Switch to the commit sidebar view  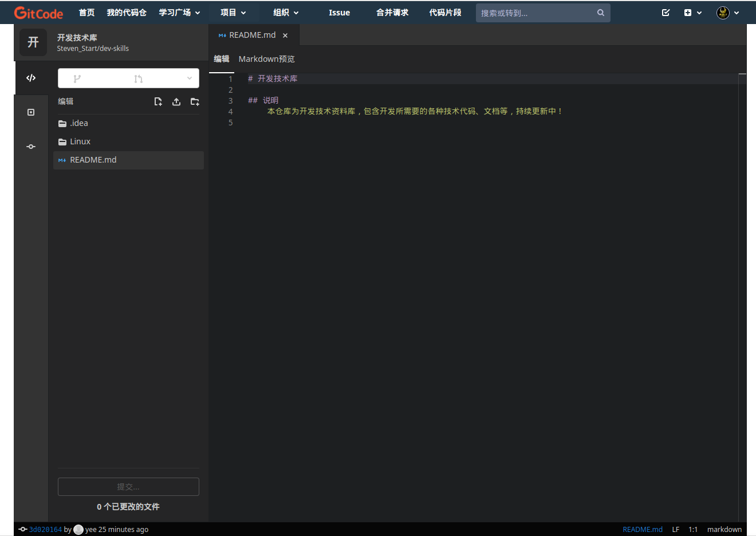click(x=31, y=147)
